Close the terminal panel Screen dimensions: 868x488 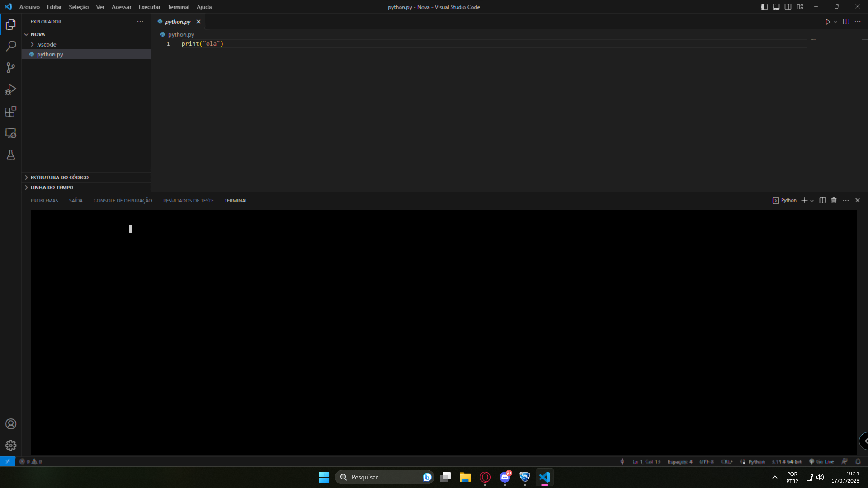point(858,201)
